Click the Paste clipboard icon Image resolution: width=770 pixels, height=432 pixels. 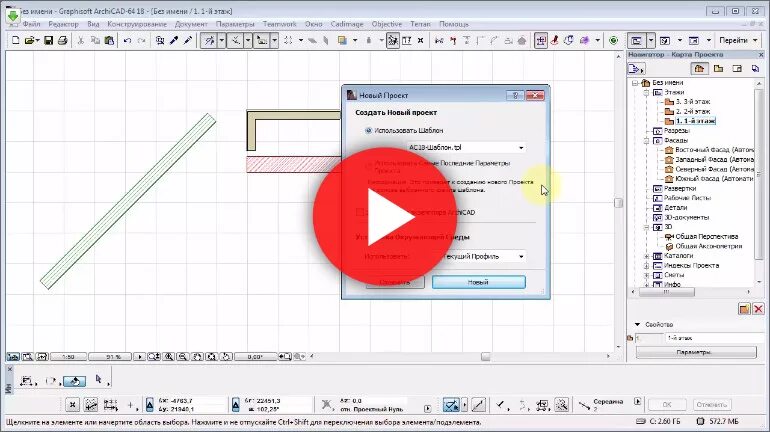[109, 40]
